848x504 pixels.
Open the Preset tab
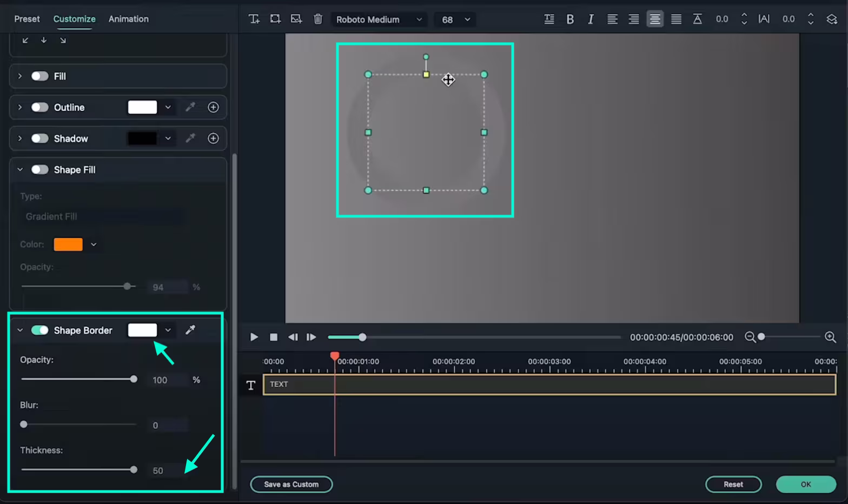pyautogui.click(x=27, y=19)
